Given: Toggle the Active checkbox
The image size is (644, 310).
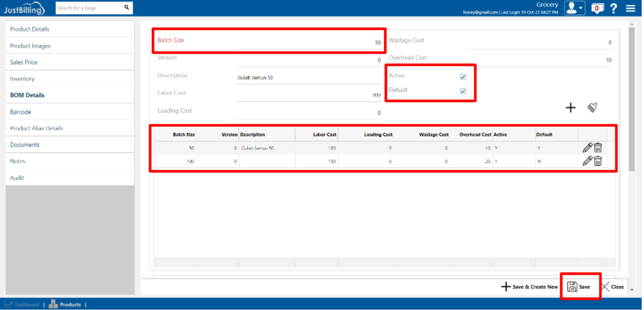Looking at the screenshot, I should 463,76.
